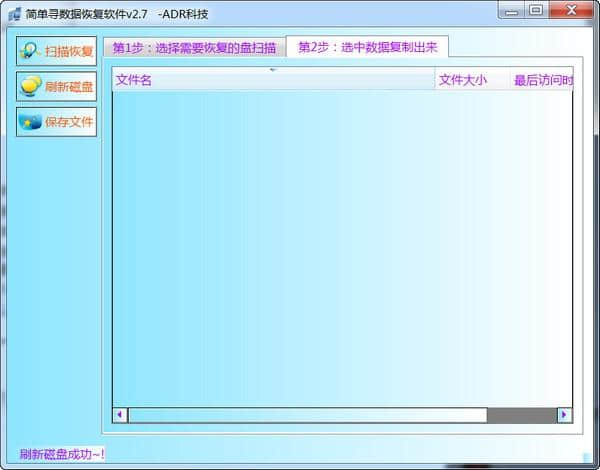The image size is (600, 470).
Task: Click the app icon in the title bar
Action: click(x=15, y=14)
